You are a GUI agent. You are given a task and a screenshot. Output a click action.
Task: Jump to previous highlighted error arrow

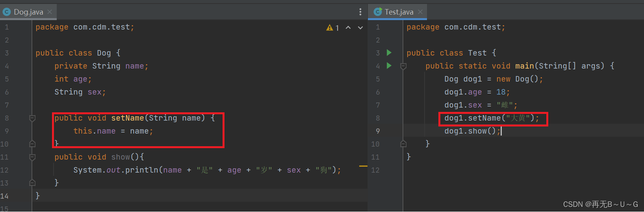[x=348, y=28]
